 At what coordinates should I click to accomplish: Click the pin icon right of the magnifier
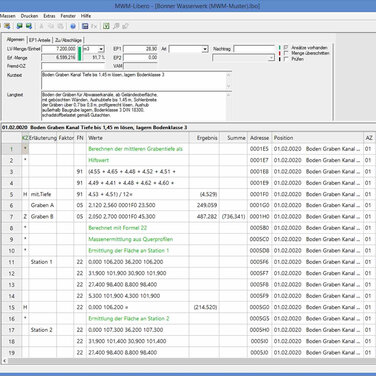tap(125, 26)
